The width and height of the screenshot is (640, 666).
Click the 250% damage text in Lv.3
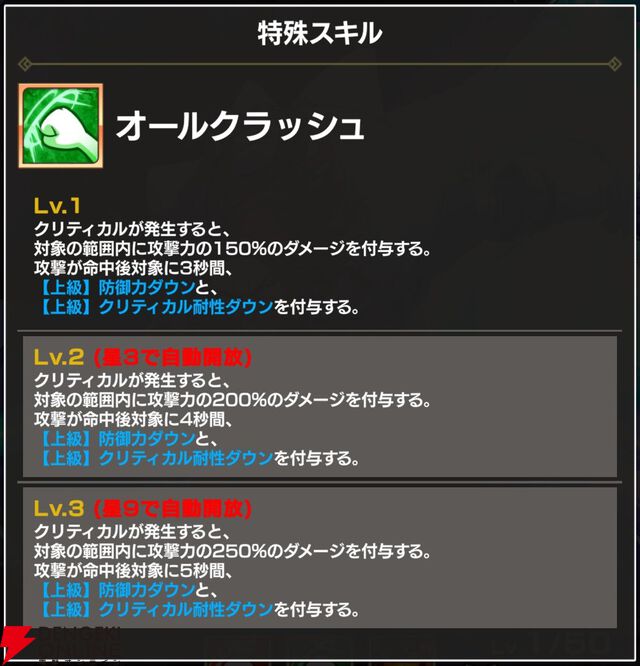coord(240,551)
